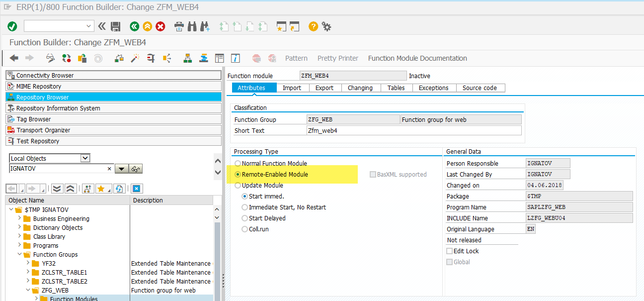Screen dimensions: 644x301
Task: Click the Save diskette icon
Action: [116, 26]
